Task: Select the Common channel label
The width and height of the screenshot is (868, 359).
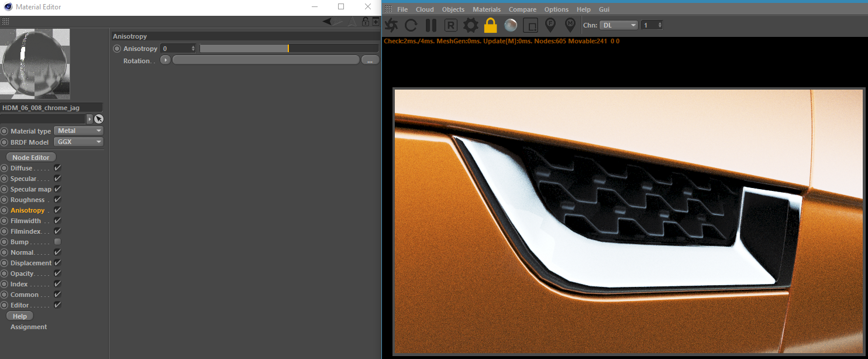Action: click(x=25, y=295)
